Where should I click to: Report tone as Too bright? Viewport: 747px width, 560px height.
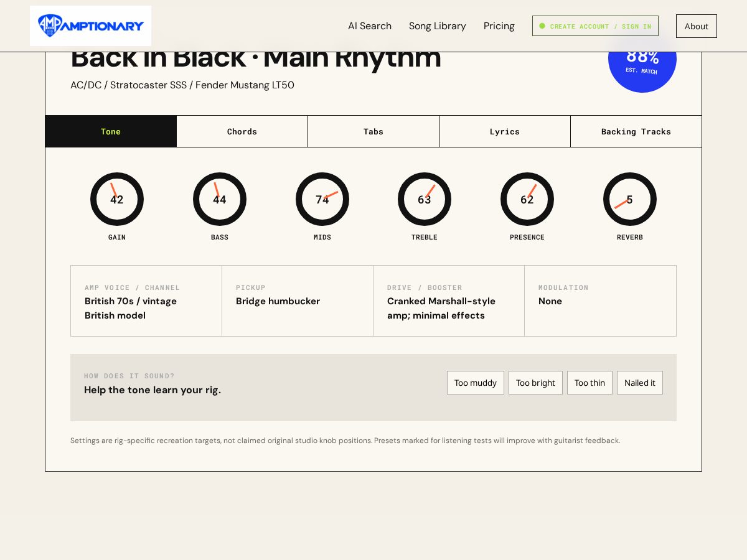(x=535, y=383)
